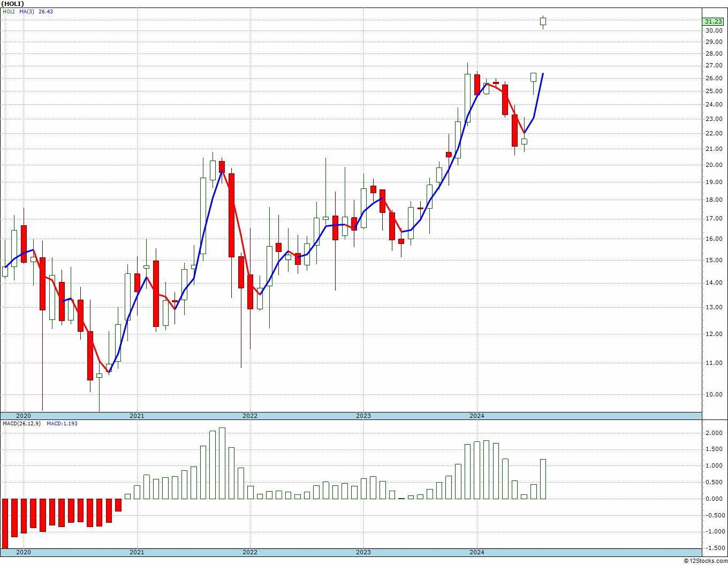
Task: Select the 29.00 price axis label
Action: click(714, 42)
